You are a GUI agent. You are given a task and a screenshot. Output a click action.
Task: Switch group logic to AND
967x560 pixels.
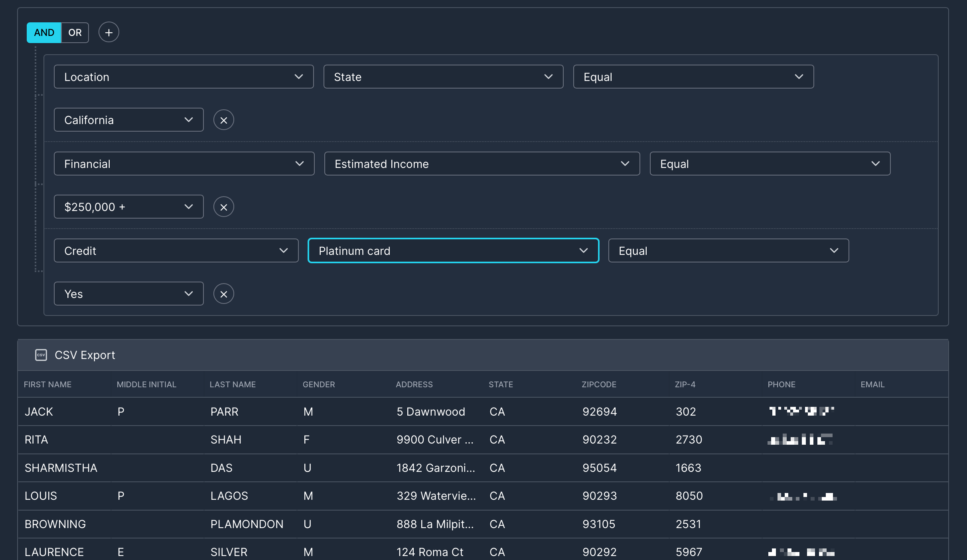(x=44, y=33)
